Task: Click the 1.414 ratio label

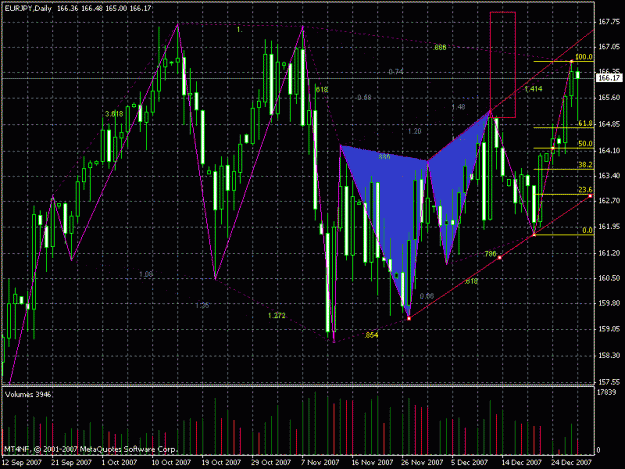Action: click(x=533, y=89)
